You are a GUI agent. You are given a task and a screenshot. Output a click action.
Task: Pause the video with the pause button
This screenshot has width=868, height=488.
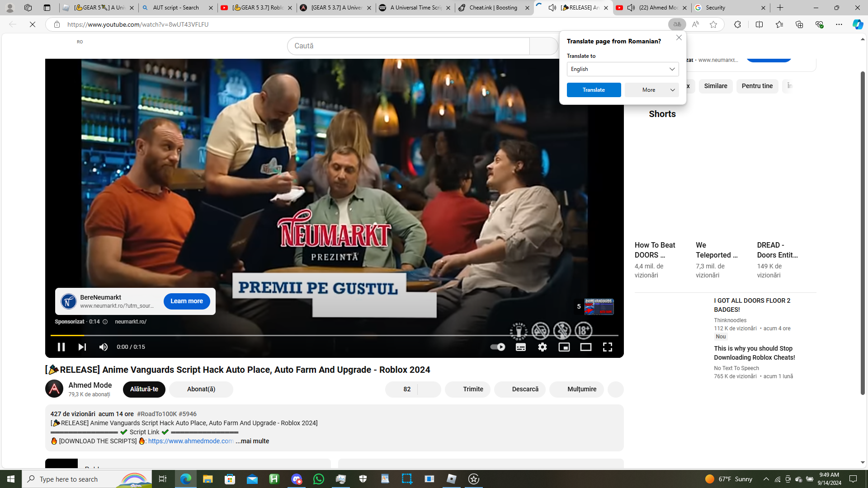coord(61,347)
